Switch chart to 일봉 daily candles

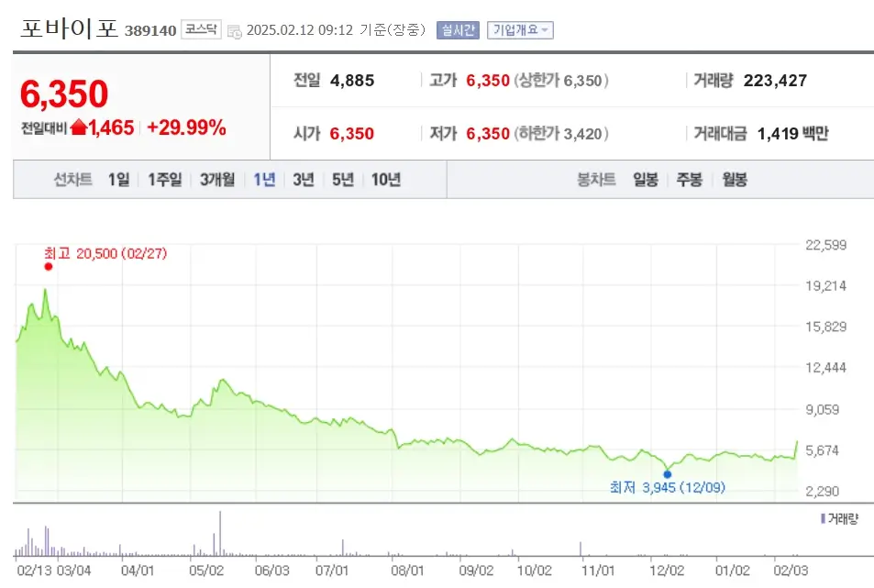point(645,180)
